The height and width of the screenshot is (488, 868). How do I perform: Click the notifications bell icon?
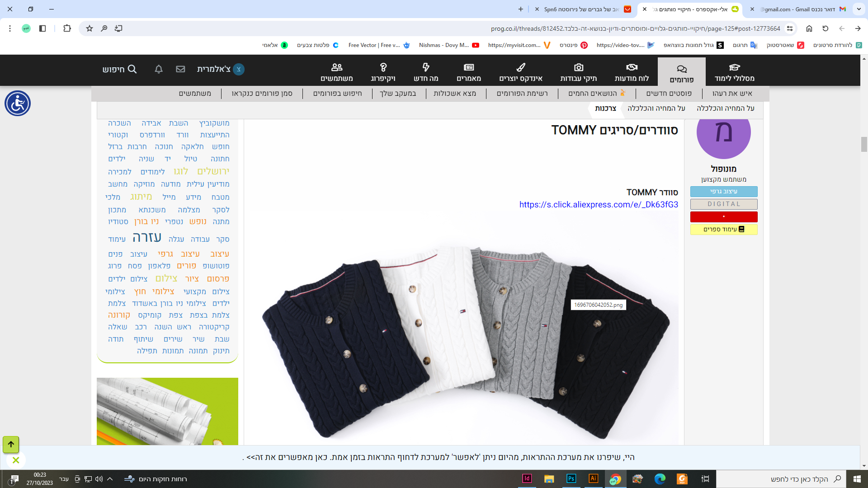tap(159, 69)
